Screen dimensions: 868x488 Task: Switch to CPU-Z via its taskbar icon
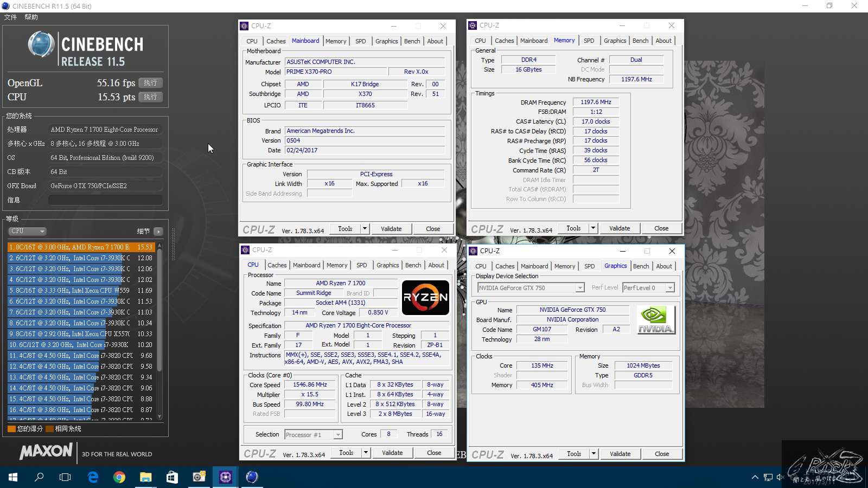point(225,477)
